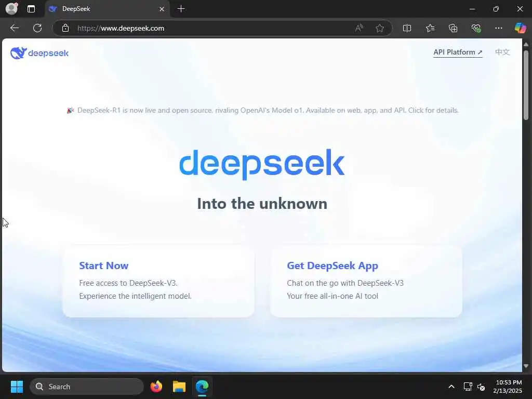The width and height of the screenshot is (532, 399).
Task: Open File Explorer from taskbar
Action: (179, 387)
